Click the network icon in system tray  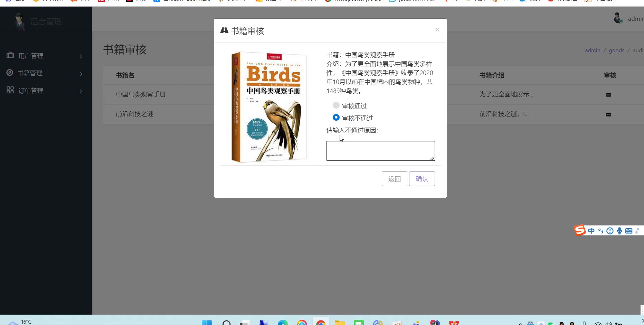pyautogui.click(x=598, y=323)
